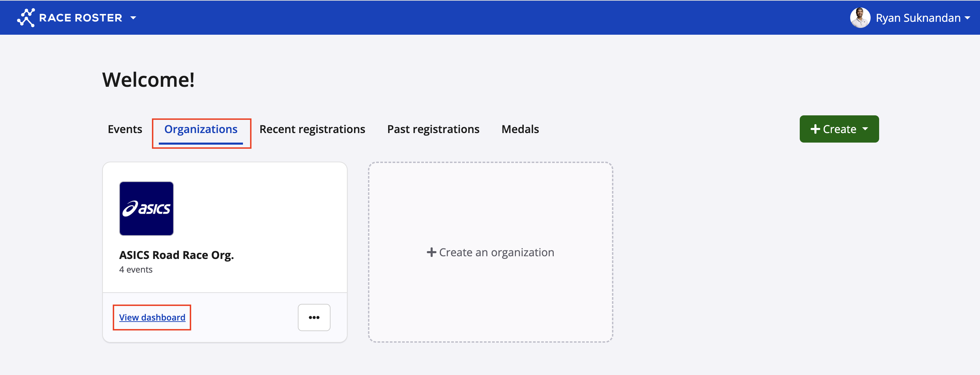The image size is (980, 375).
Task: Click the ASICS organization logo thumbnail
Action: [x=147, y=209]
